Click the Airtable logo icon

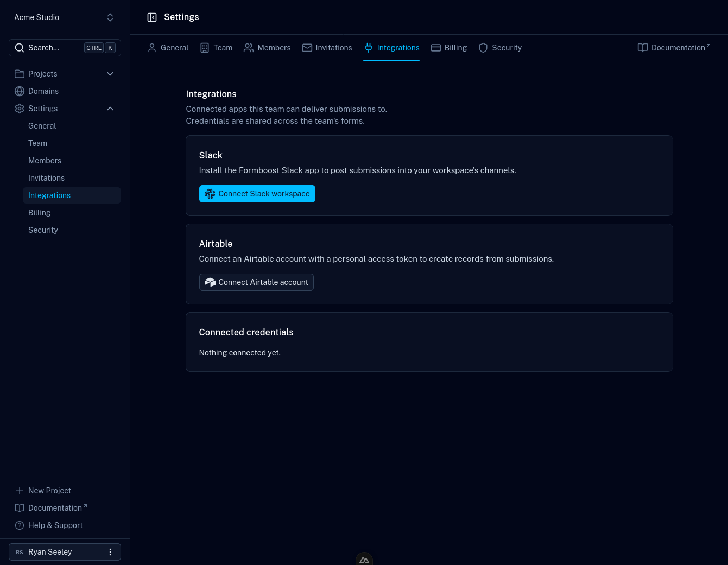[x=210, y=282]
